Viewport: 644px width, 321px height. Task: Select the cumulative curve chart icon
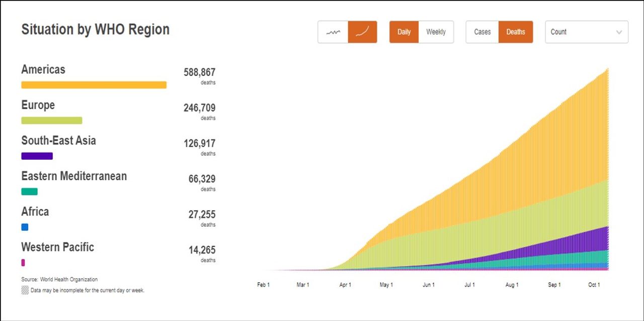pyautogui.click(x=362, y=32)
